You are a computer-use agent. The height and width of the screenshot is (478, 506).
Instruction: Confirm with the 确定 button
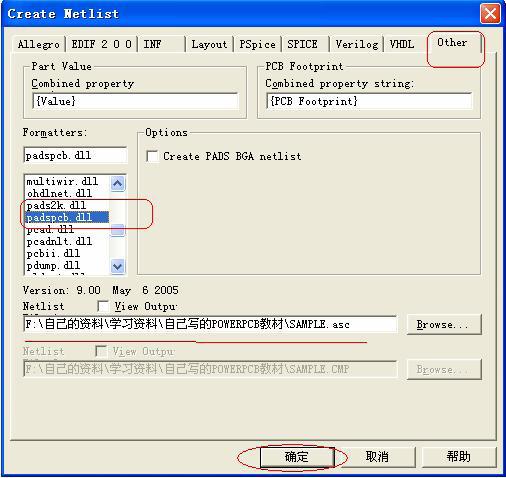point(297,456)
